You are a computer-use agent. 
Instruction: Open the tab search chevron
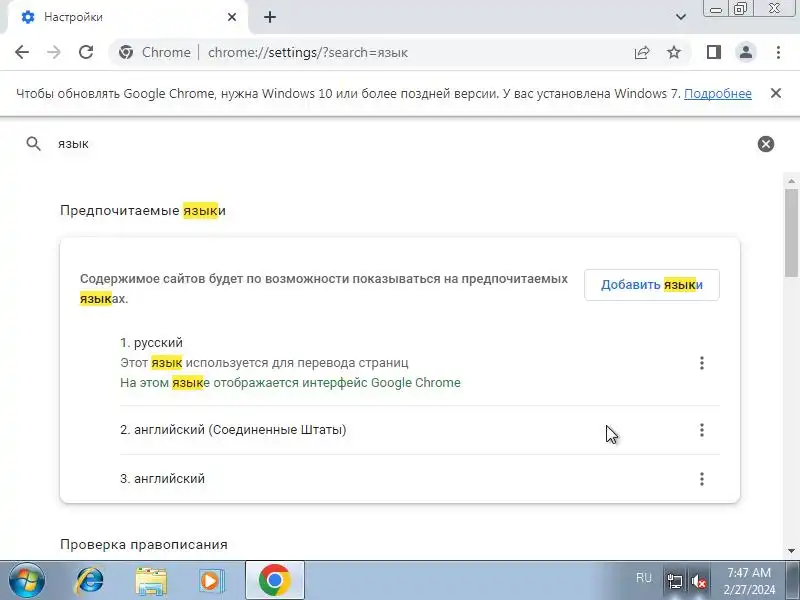point(681,17)
